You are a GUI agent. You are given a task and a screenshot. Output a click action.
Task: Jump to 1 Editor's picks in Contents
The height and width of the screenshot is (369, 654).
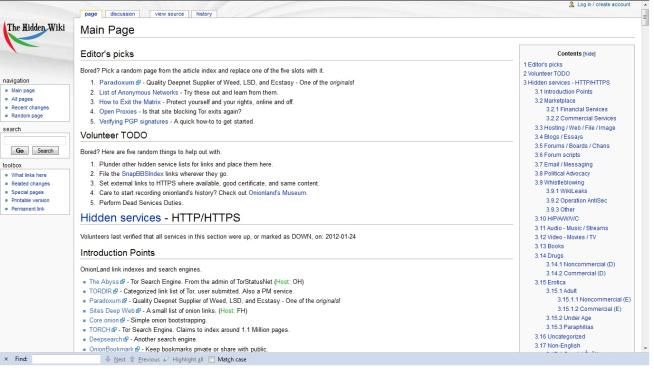pos(543,65)
